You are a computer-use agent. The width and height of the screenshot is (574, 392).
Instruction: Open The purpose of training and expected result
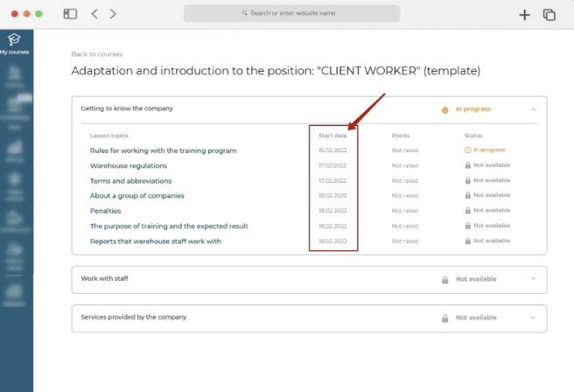coord(169,227)
